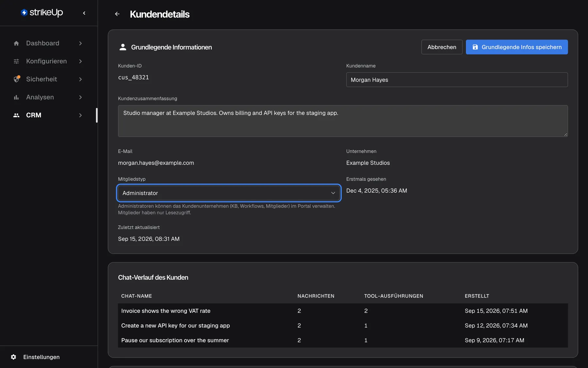Expand the Konfigurieren chevron
Viewport: 588px width, 368px height.
(x=80, y=61)
